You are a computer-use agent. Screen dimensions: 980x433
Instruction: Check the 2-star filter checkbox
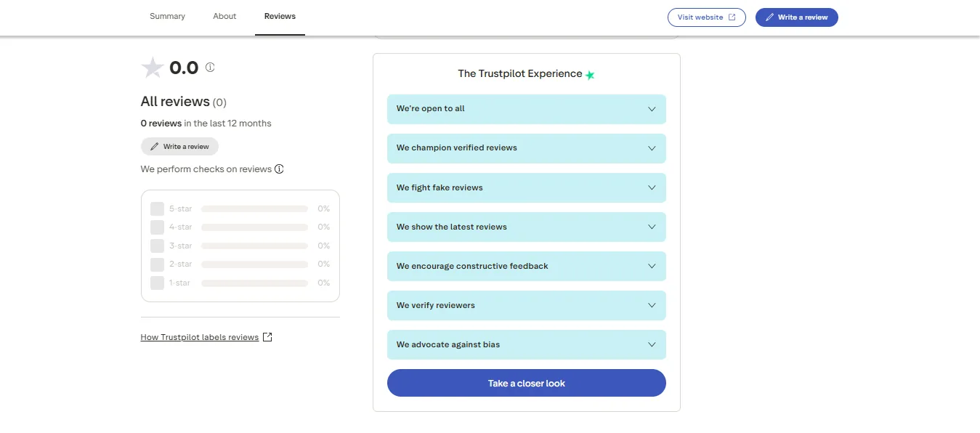tap(157, 264)
